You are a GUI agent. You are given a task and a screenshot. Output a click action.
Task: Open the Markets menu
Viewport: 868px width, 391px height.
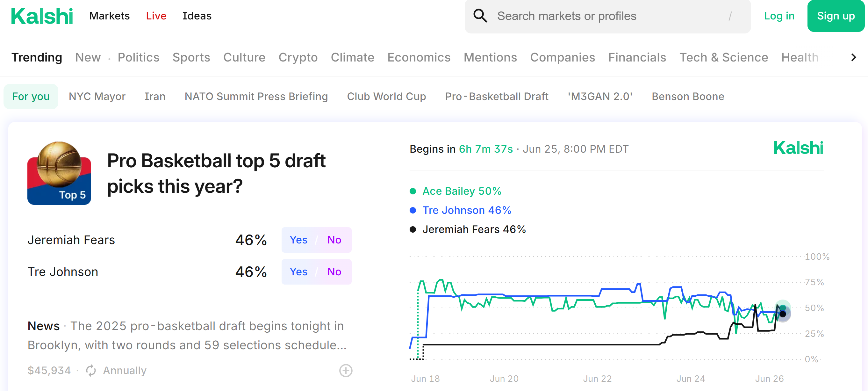coord(110,16)
